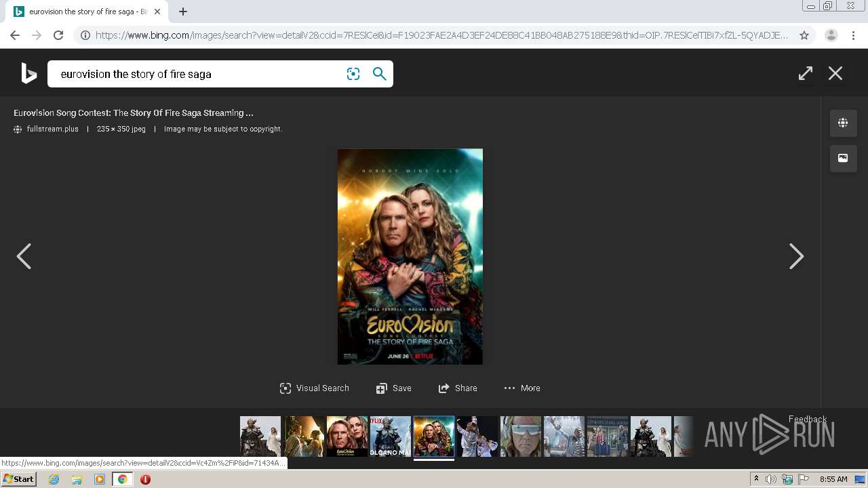Image resolution: width=868 pixels, height=488 pixels.
Task: View site information icon in address bar
Action: coord(85,35)
